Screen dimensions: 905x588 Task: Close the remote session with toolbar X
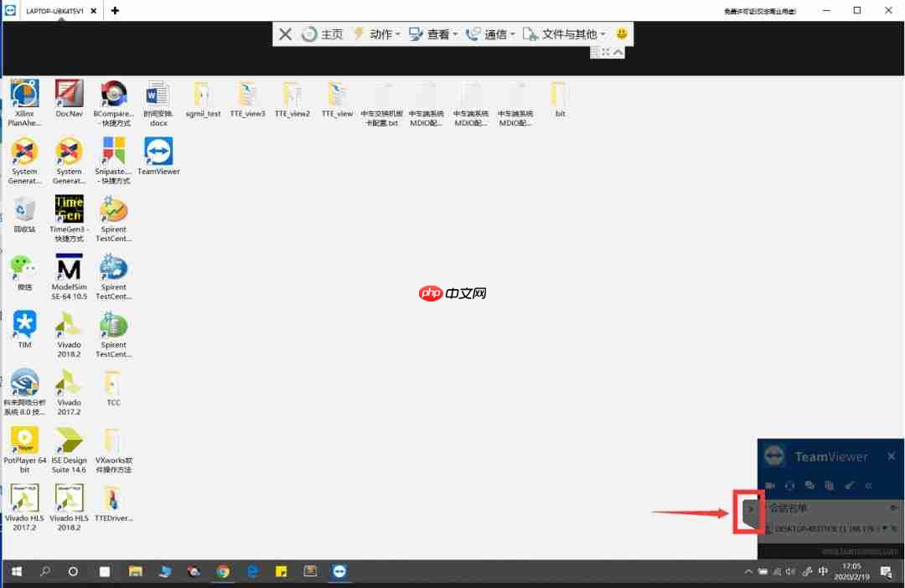[x=286, y=34]
